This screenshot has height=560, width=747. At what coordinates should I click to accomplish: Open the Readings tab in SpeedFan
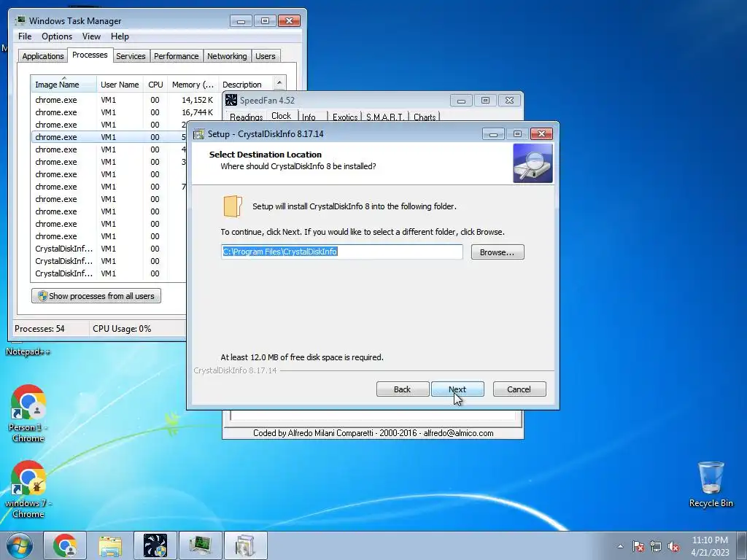click(x=246, y=117)
